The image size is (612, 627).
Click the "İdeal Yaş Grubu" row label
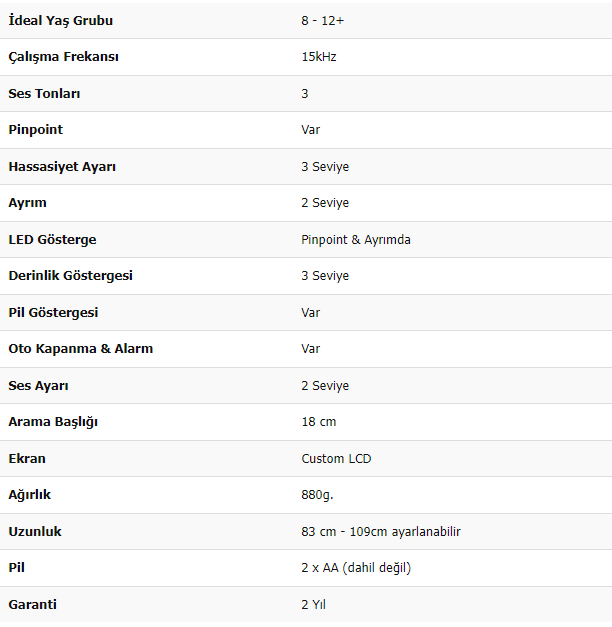pyautogui.click(x=60, y=20)
